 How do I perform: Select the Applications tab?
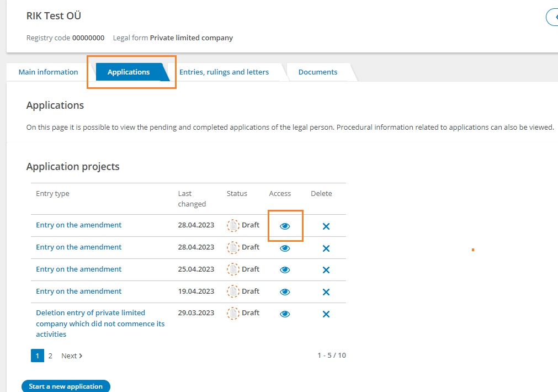[x=129, y=72]
